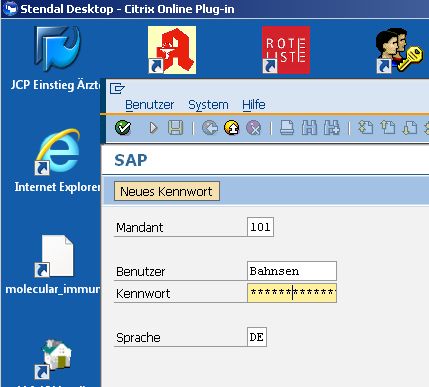Image resolution: width=429 pixels, height=387 pixels.
Task: Click the green checkmark Enter icon
Action: pyautogui.click(x=123, y=128)
